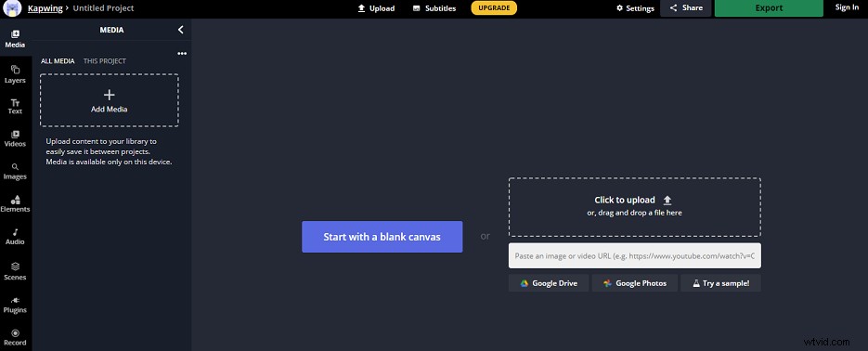This screenshot has width=868, height=351.
Task: Click Sign In
Action: 847,7
